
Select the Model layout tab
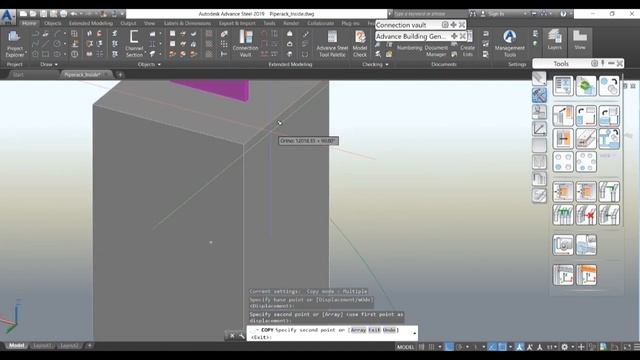(16, 346)
